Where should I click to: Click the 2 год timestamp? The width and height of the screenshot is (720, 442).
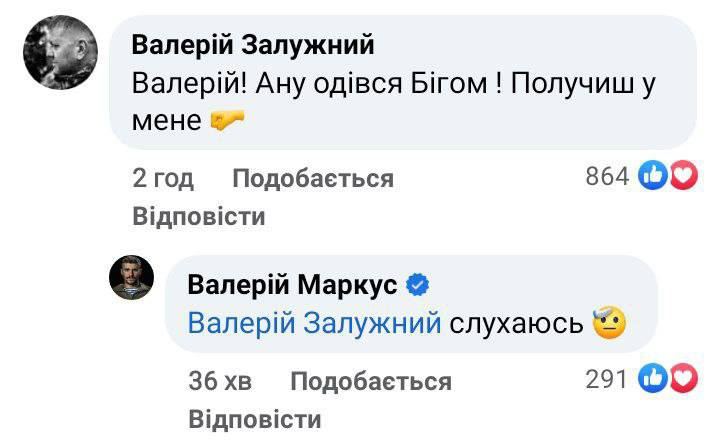(163, 179)
